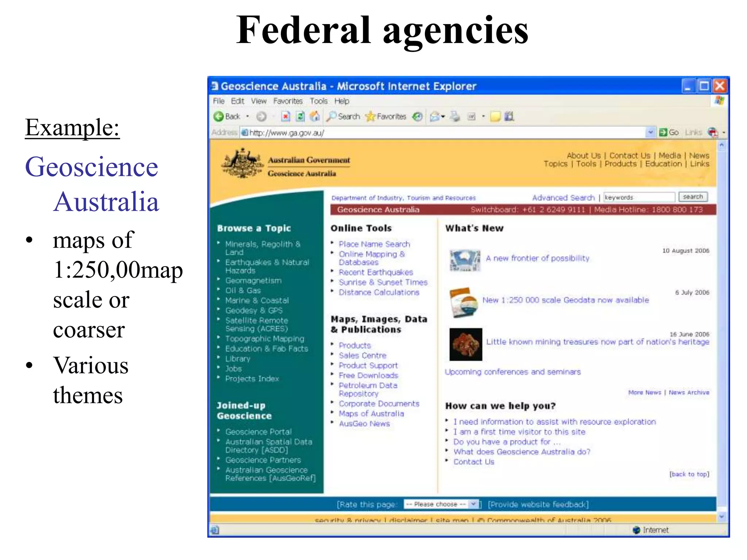Screen dimensions: 747x560
Task: Click the News Archive link
Action: pos(689,392)
